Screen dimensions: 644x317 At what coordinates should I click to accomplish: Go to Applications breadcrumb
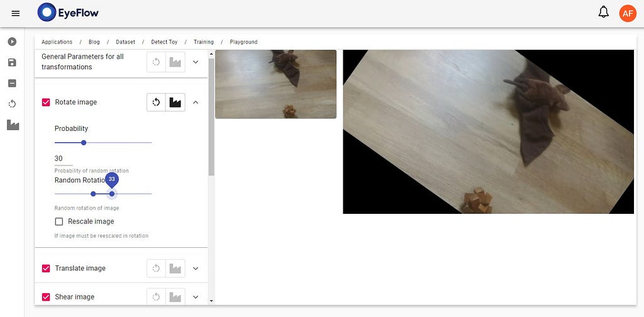click(57, 42)
